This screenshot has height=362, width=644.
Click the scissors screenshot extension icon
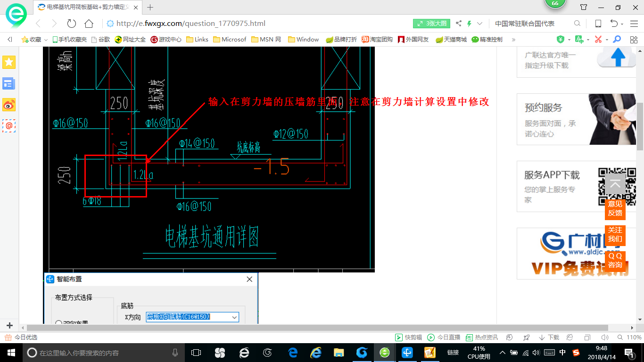(598, 40)
